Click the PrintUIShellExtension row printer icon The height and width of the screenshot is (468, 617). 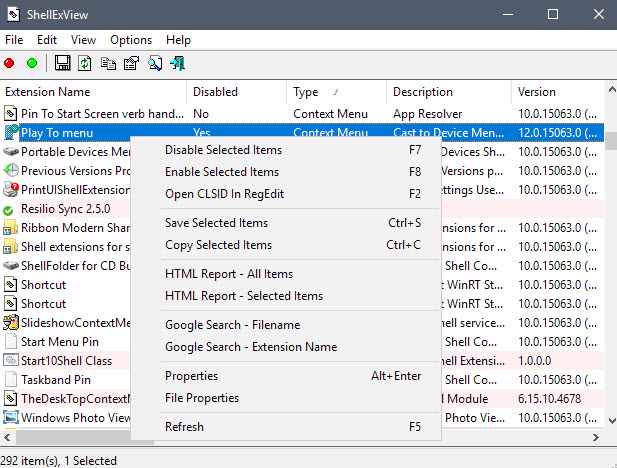pyautogui.click(x=11, y=189)
